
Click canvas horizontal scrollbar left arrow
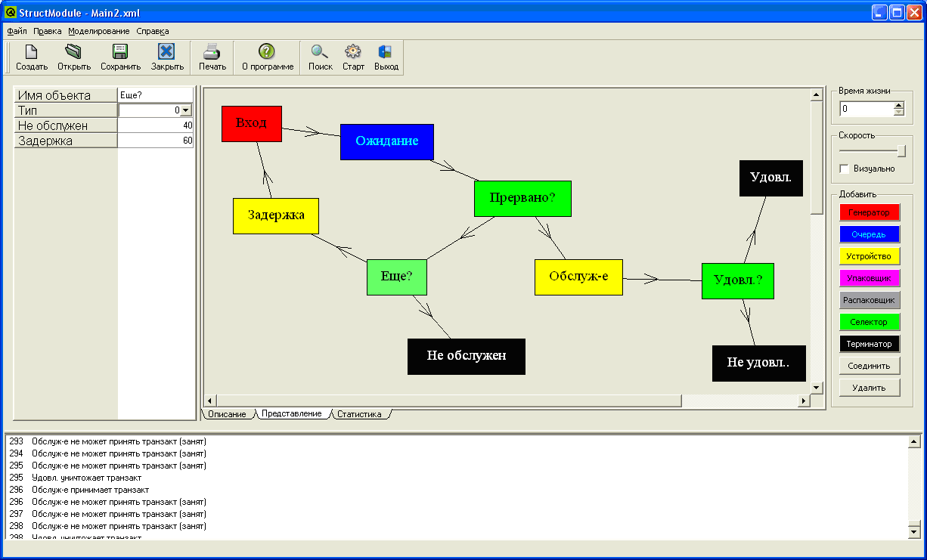pos(211,401)
